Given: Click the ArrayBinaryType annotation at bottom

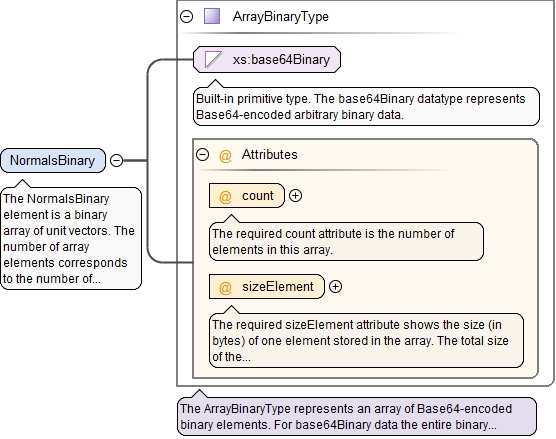Looking at the screenshot, I should pos(357,416).
